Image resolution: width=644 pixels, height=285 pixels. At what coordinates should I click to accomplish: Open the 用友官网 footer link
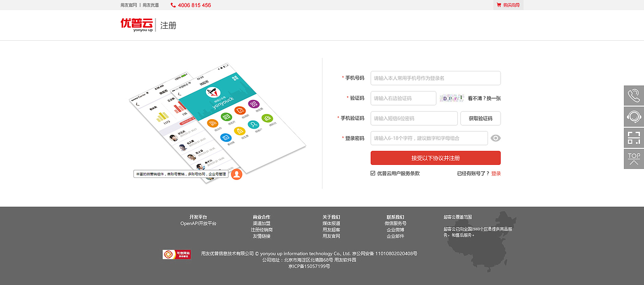point(332,236)
